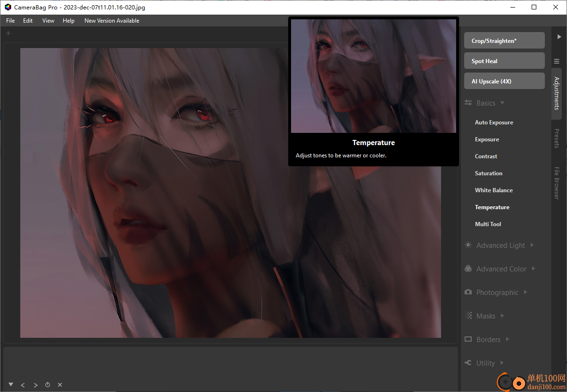
Task: Expand the Utility section
Action: coord(502,363)
